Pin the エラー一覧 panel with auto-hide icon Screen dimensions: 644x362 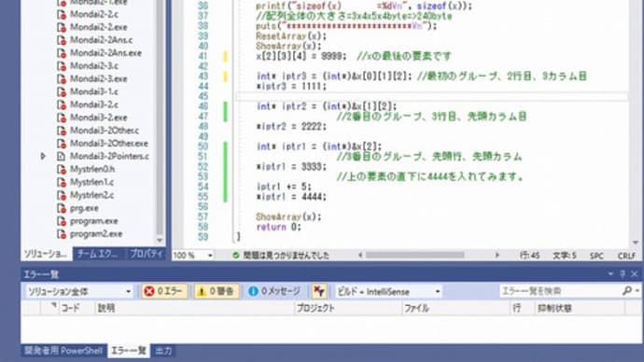click(623, 273)
